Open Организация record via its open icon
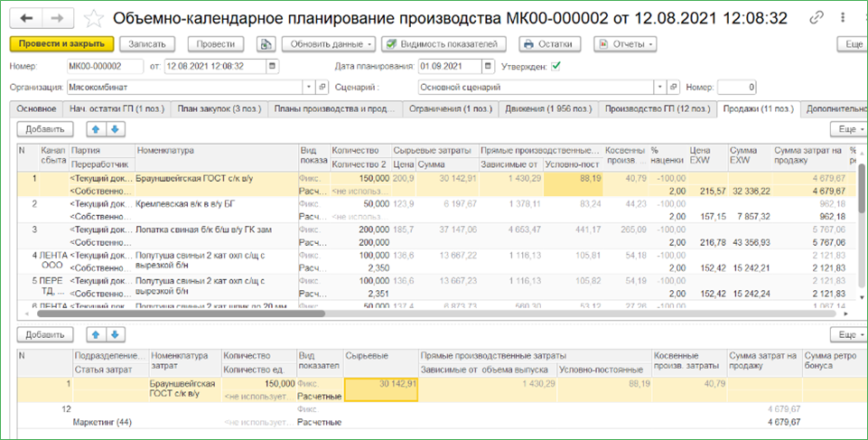 click(x=322, y=87)
